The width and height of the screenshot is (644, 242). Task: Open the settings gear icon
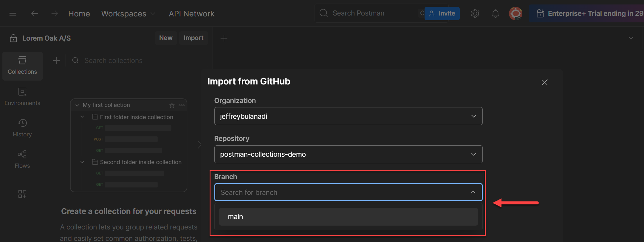475,13
